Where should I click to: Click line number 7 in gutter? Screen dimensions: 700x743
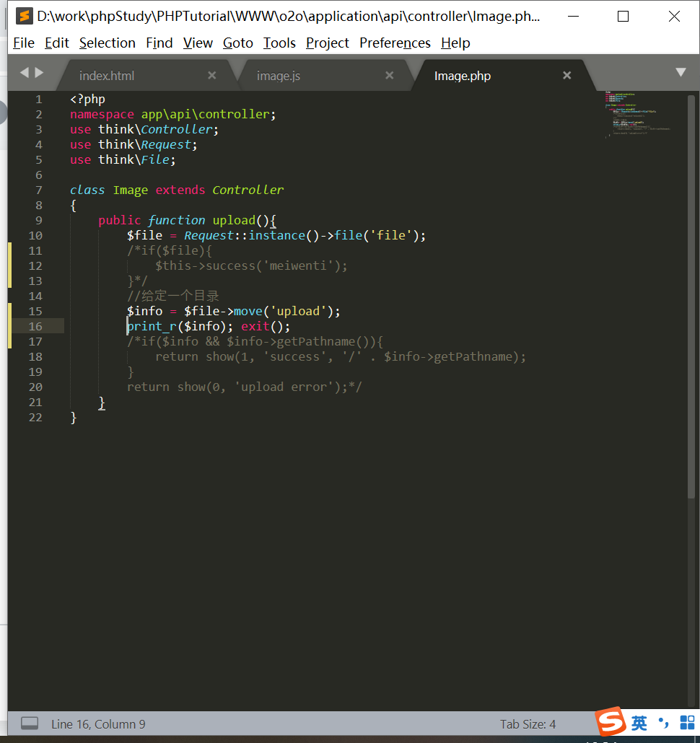(x=39, y=190)
